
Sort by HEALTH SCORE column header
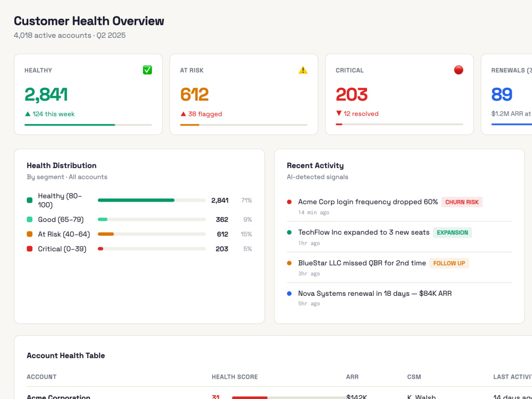tap(235, 377)
